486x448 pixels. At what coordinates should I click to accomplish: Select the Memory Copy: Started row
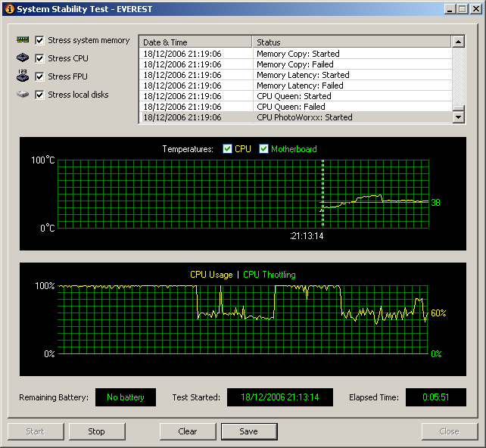295,54
